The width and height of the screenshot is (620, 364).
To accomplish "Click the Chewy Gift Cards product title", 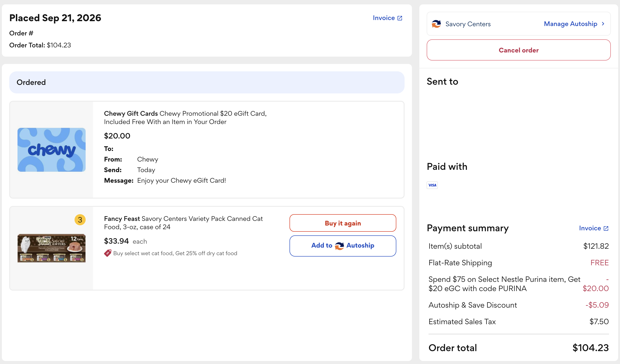I will (185, 118).
